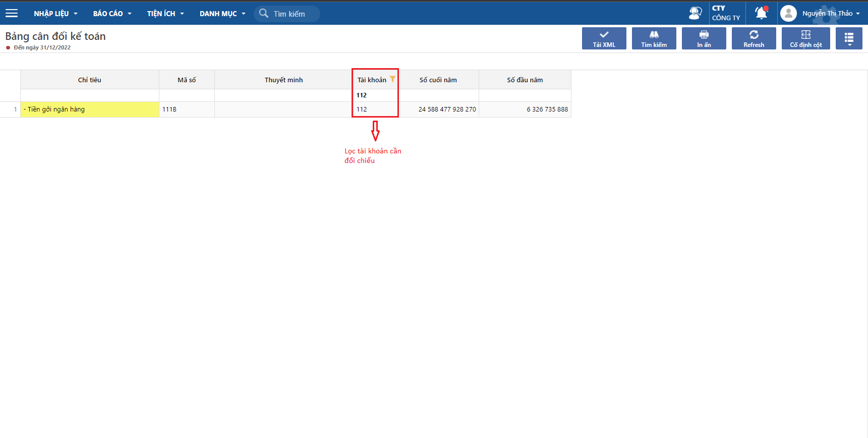Open the NHẬP LIỆU menu
Screen dimensions: 868x438
(x=55, y=14)
